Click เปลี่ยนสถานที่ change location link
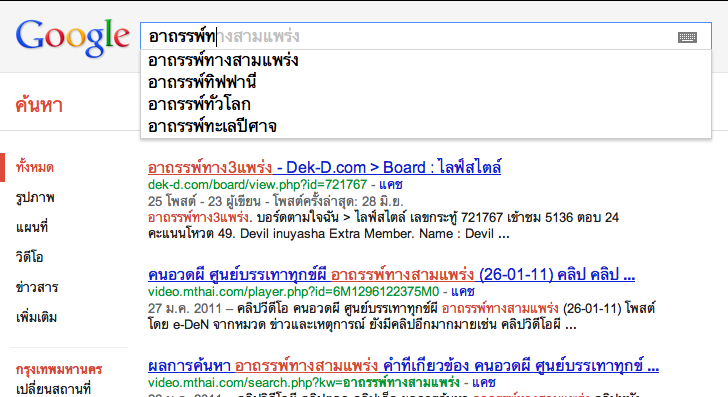728x397 pixels. pos(53,389)
